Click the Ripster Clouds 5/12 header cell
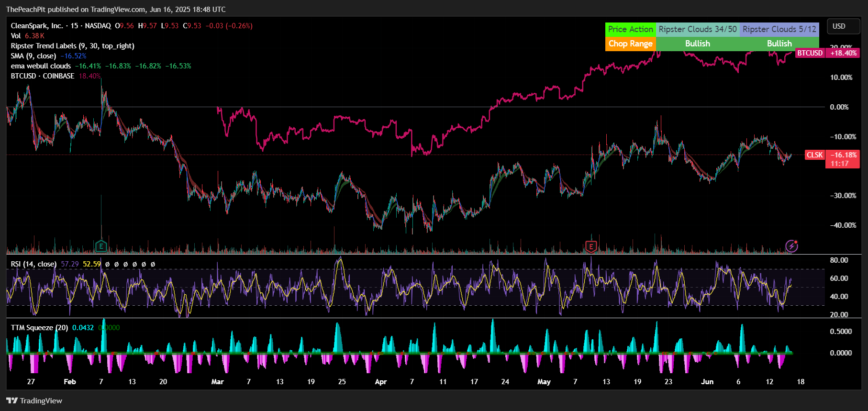This screenshot has width=868, height=411. 779,29
